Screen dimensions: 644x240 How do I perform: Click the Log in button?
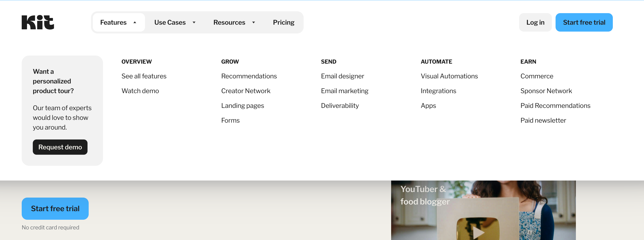[535, 22]
